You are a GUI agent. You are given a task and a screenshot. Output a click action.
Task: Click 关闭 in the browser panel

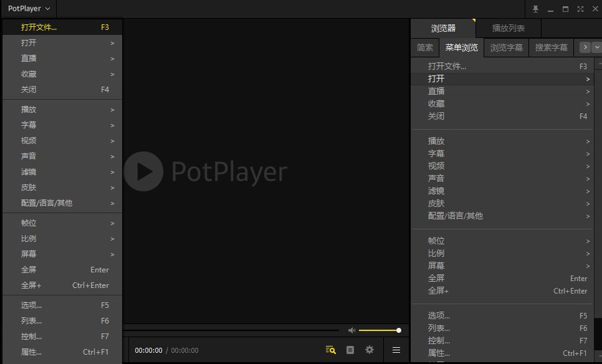click(502, 116)
